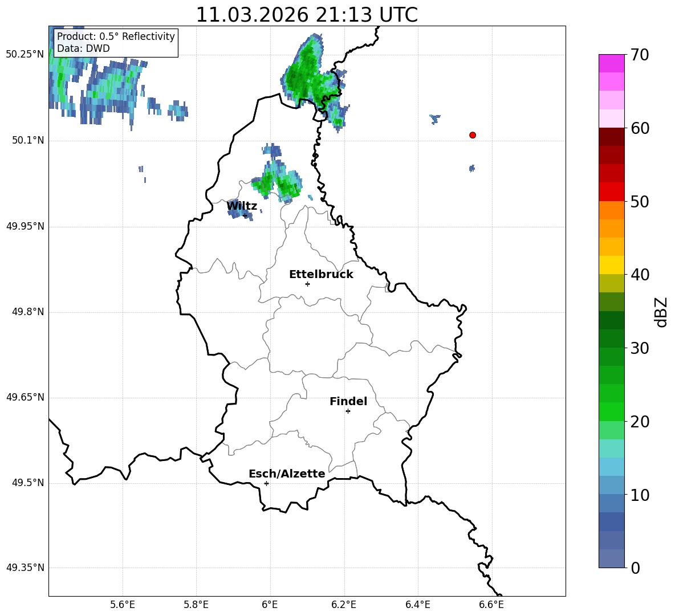Click the colorbar tick label 40
The height and width of the screenshot is (616, 675).
coord(640,275)
